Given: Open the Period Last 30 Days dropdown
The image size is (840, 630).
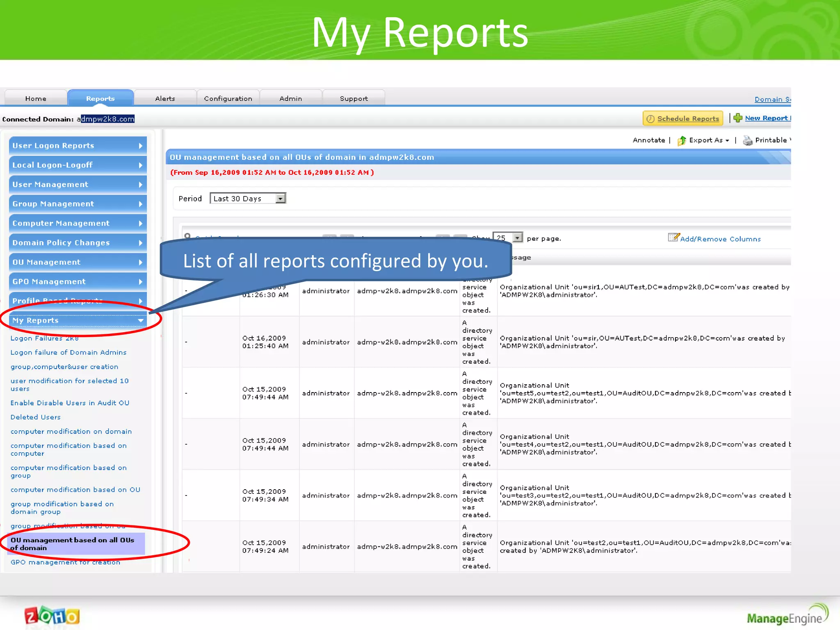Looking at the screenshot, I should click(248, 199).
